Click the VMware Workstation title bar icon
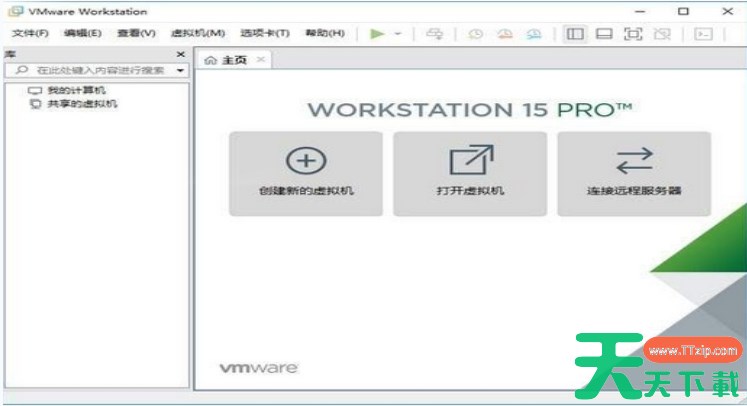The width and height of the screenshot is (747, 406). (x=16, y=11)
